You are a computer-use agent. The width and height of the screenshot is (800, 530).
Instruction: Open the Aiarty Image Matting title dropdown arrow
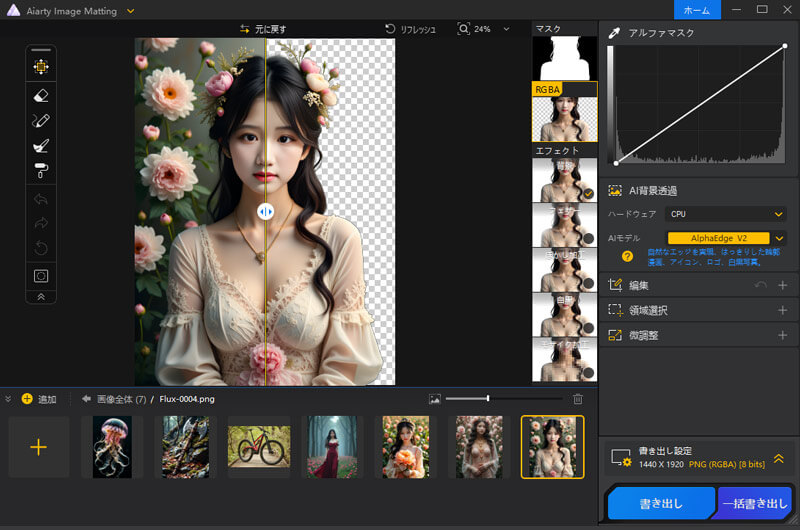click(x=131, y=11)
